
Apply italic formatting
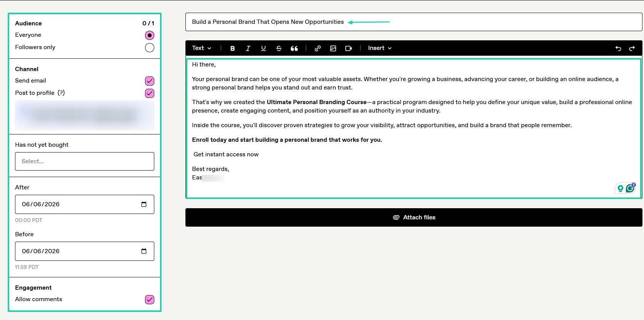248,48
